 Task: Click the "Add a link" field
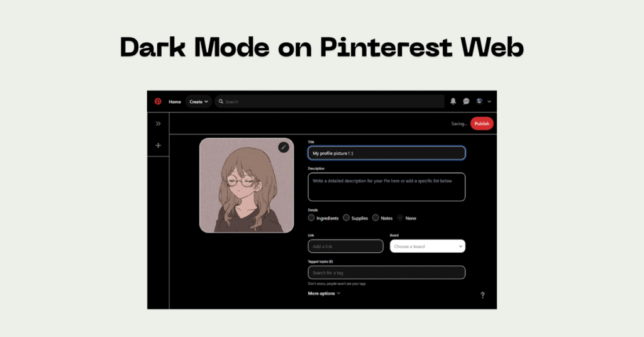[x=345, y=246]
